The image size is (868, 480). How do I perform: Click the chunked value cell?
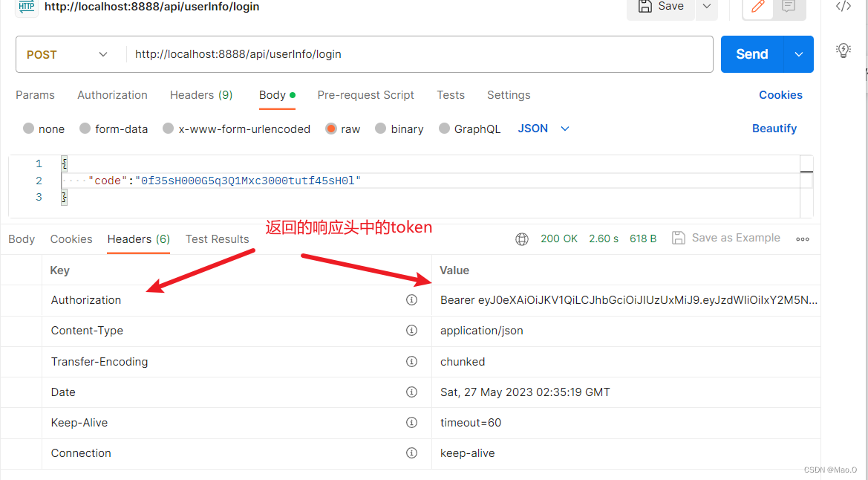pos(625,362)
